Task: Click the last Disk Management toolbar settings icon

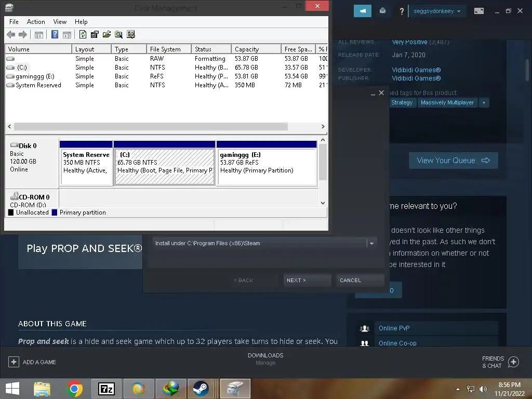Action: (131, 34)
